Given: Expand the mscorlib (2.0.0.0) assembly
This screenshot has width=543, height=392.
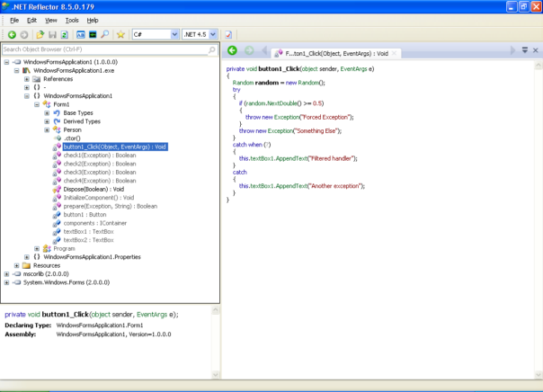Looking at the screenshot, I should (x=6, y=274).
